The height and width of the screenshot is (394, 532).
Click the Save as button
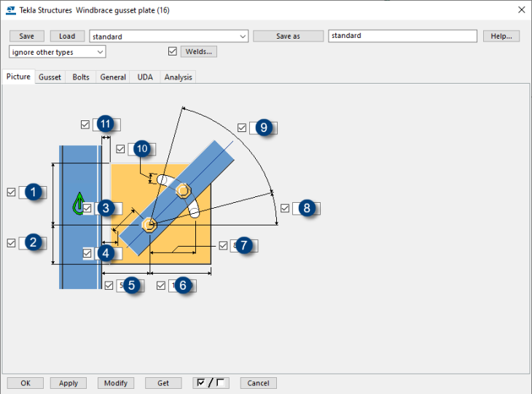click(288, 36)
